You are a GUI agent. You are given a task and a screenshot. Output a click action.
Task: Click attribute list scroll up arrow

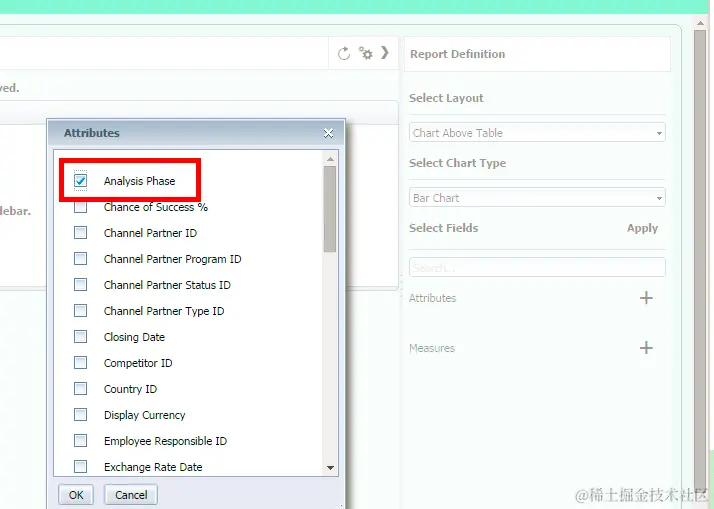point(331,159)
